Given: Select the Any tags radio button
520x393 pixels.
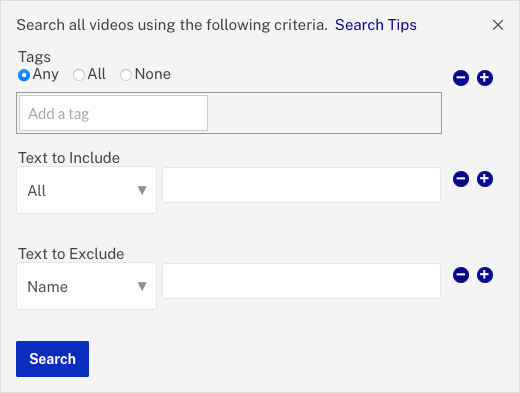Looking at the screenshot, I should [24, 75].
